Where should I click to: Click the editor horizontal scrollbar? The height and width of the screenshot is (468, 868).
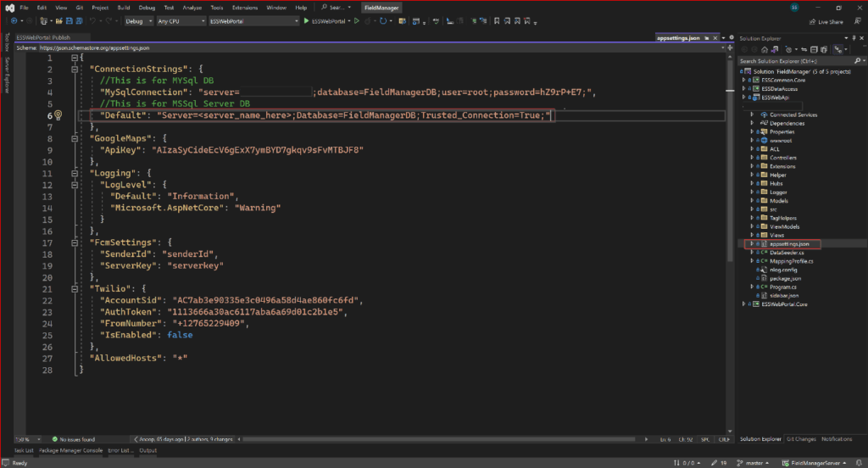439,439
